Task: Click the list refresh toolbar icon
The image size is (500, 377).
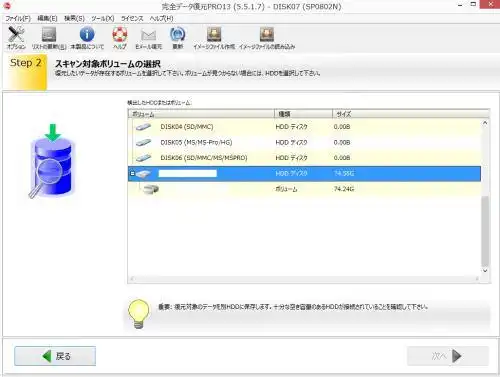Action: point(49,35)
